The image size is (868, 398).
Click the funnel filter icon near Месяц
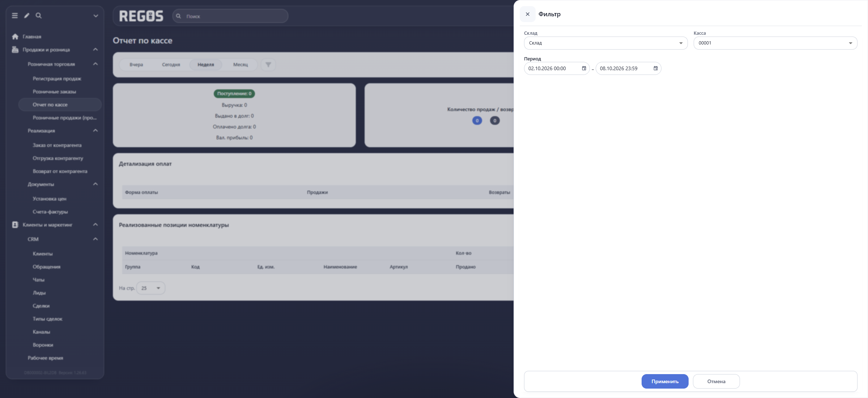tap(268, 65)
